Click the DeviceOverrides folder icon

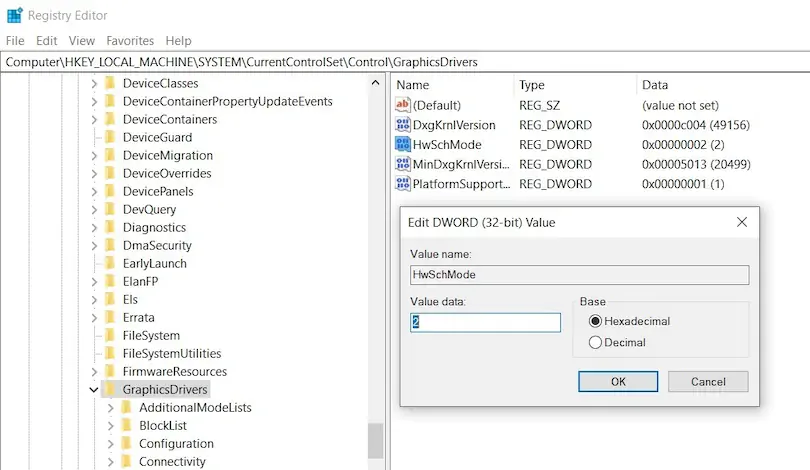tap(110, 174)
